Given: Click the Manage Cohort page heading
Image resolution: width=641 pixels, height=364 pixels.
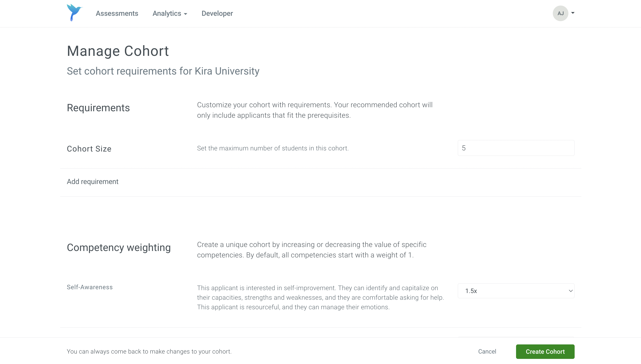Looking at the screenshot, I should [x=118, y=51].
